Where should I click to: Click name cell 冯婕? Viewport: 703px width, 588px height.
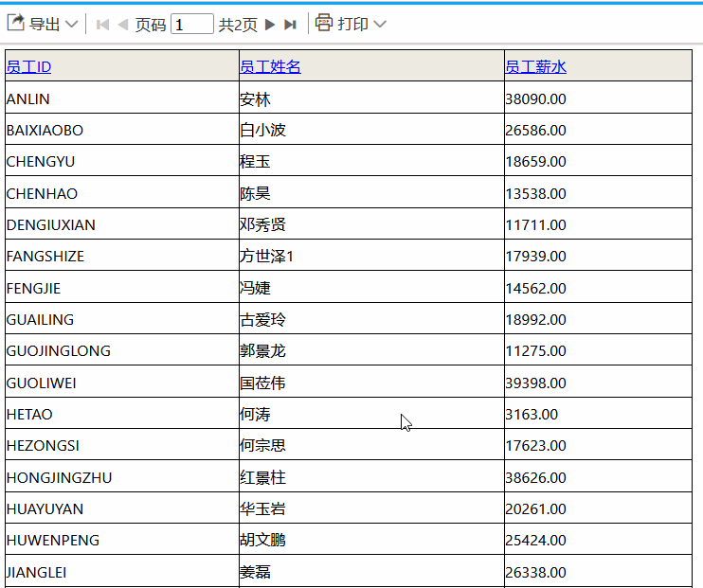pos(371,287)
